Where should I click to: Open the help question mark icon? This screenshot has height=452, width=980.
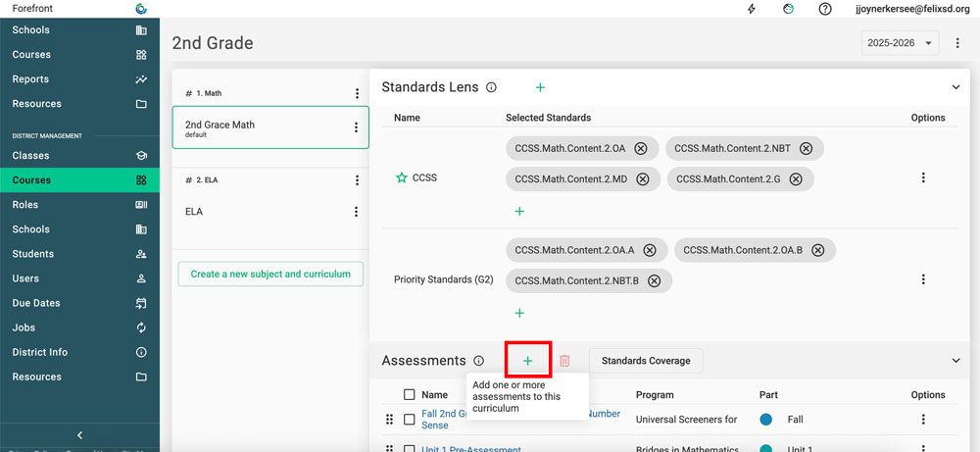825,9
